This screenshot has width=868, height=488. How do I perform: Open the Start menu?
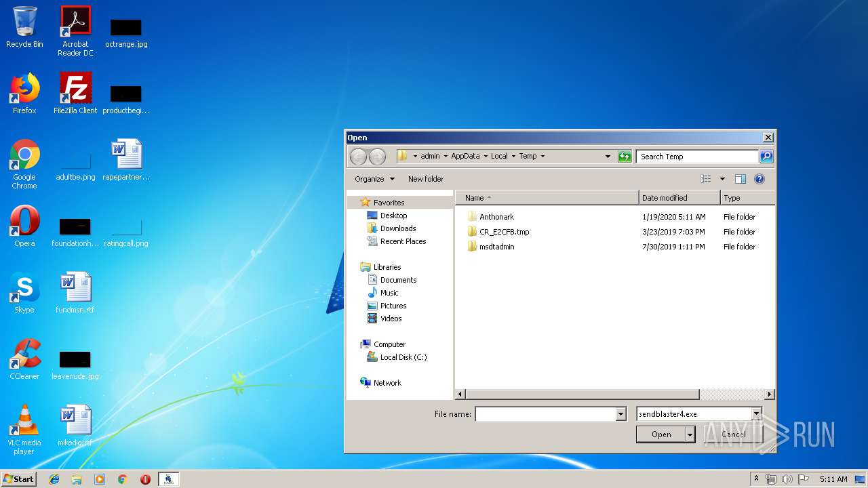click(18, 479)
